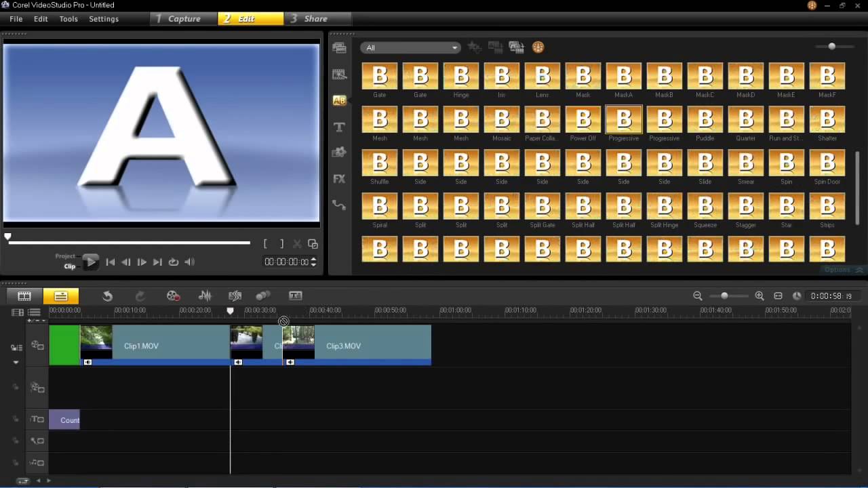Open the Title library icon
The image size is (868, 488).
click(339, 127)
